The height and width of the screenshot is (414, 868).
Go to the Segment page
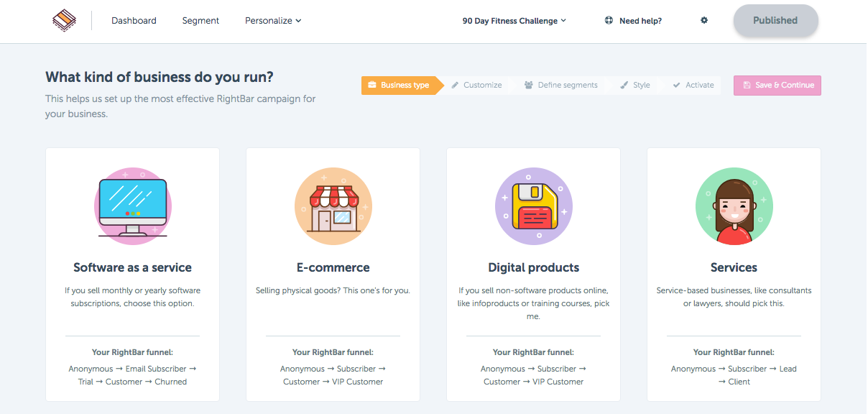(200, 21)
